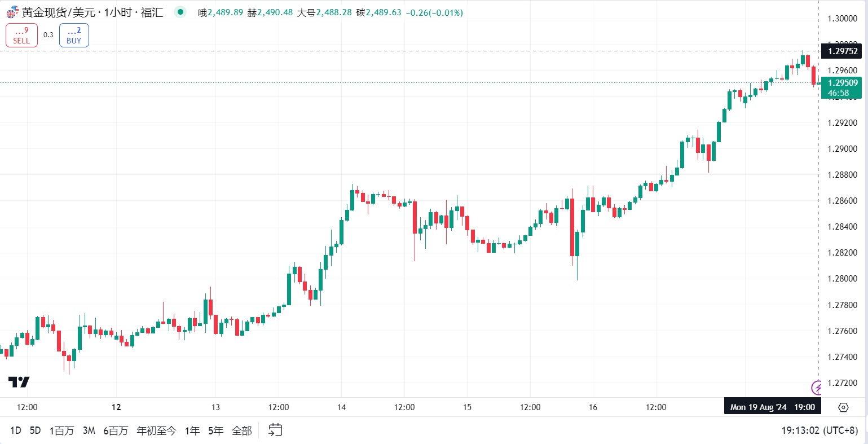This screenshot has height=444, width=868.
Task: Click the Mon 19 Aug '24 time marker
Action: 772,407
